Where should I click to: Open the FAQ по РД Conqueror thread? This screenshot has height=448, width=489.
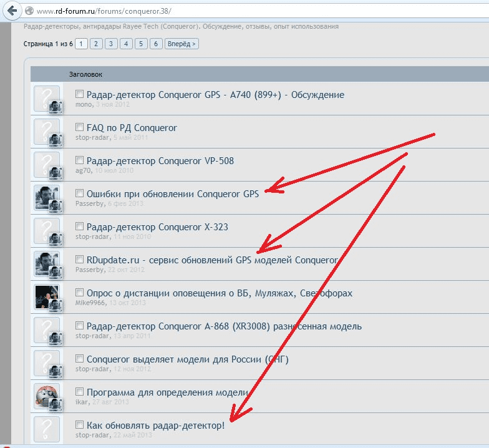[x=132, y=127]
